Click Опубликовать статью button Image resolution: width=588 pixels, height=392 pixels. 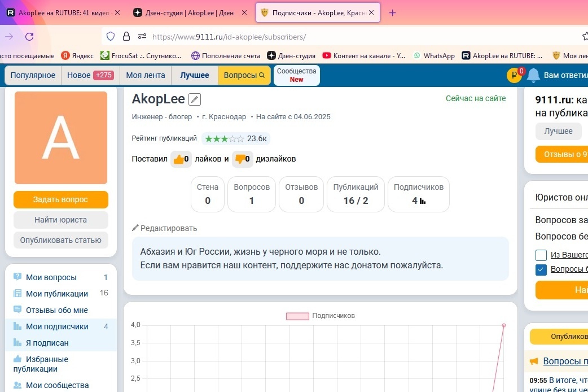point(61,240)
